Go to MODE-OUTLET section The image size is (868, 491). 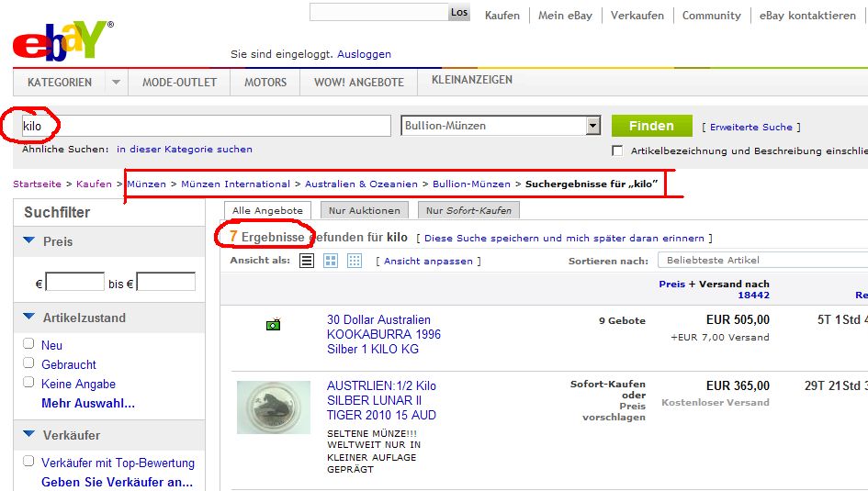click(x=179, y=83)
